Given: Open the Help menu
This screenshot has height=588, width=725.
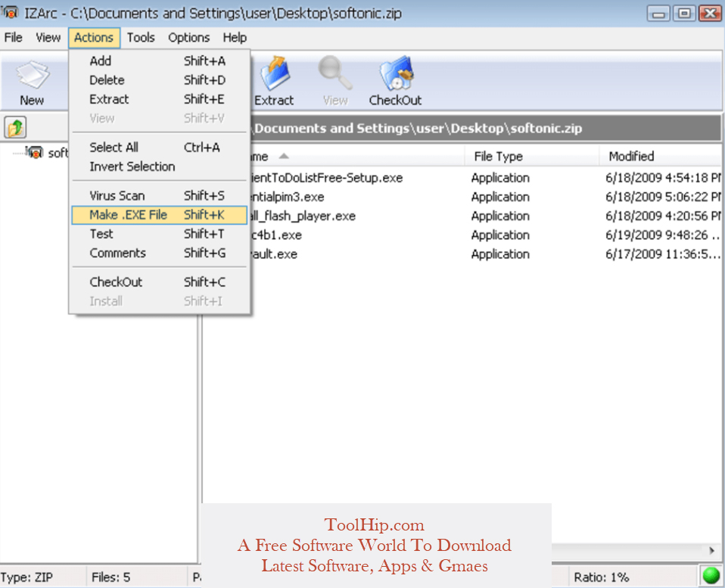Looking at the screenshot, I should pyautogui.click(x=235, y=37).
